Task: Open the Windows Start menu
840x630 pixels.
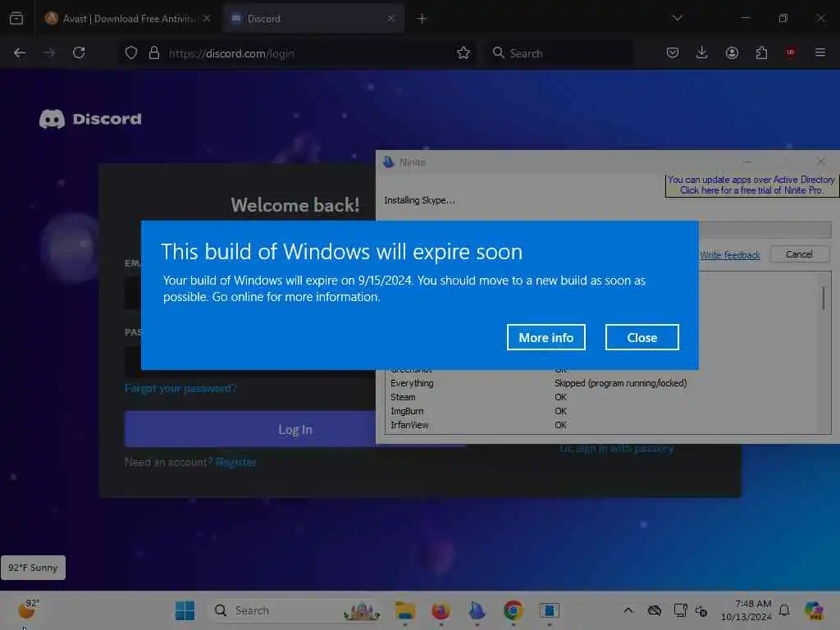Action: click(x=185, y=610)
